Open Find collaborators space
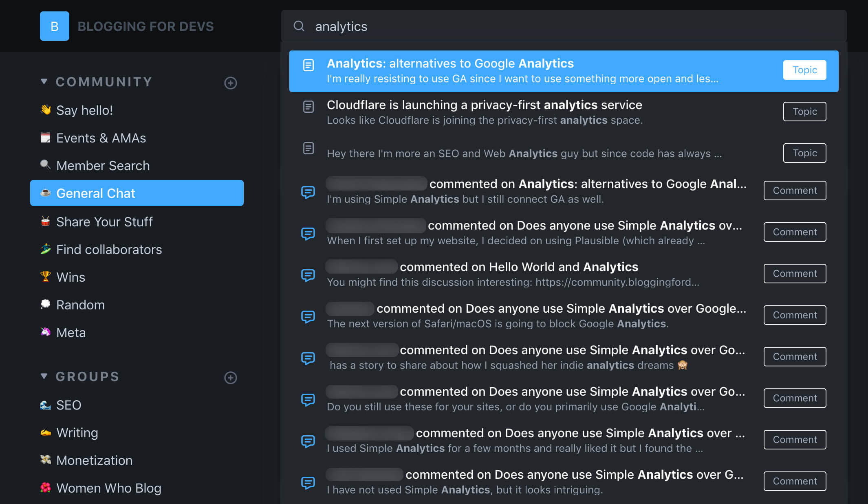Screen dimensions: 868x504 pos(137,249)
